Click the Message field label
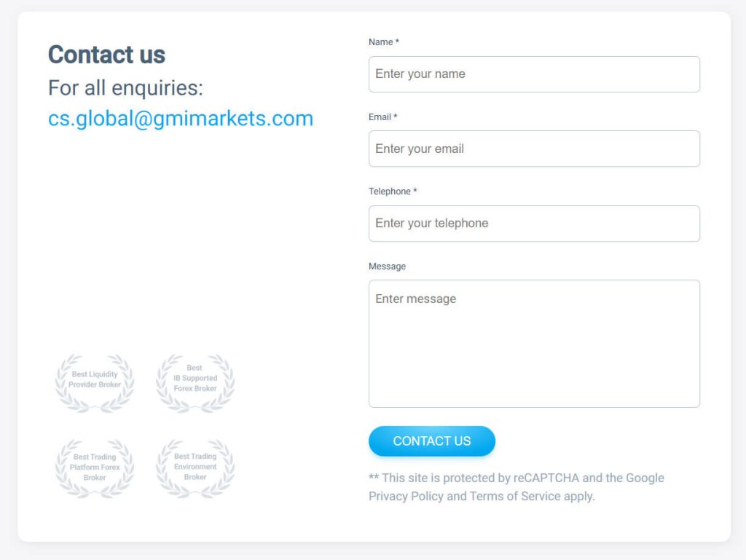Screen dimensions: 746x560 (x=387, y=267)
